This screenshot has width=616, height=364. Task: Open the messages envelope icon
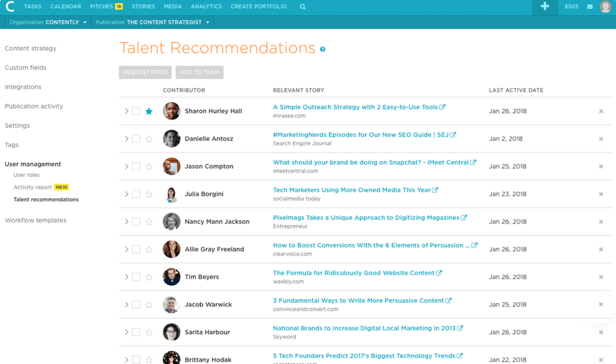tap(590, 7)
